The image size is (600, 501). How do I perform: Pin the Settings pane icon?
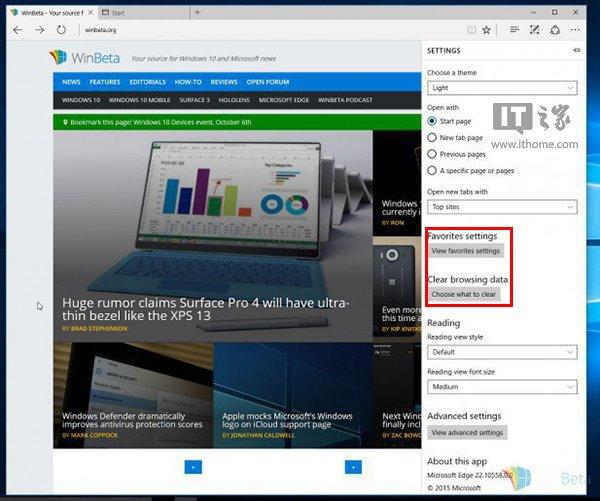tap(576, 50)
